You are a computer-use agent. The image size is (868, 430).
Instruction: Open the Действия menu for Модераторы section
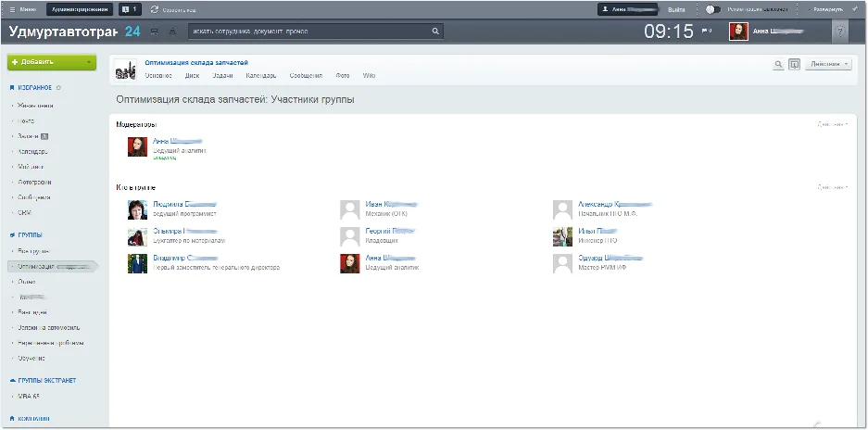tap(832, 123)
